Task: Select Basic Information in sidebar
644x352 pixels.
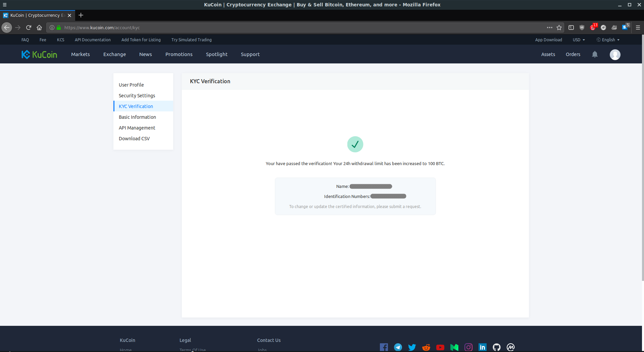Action: click(143, 117)
